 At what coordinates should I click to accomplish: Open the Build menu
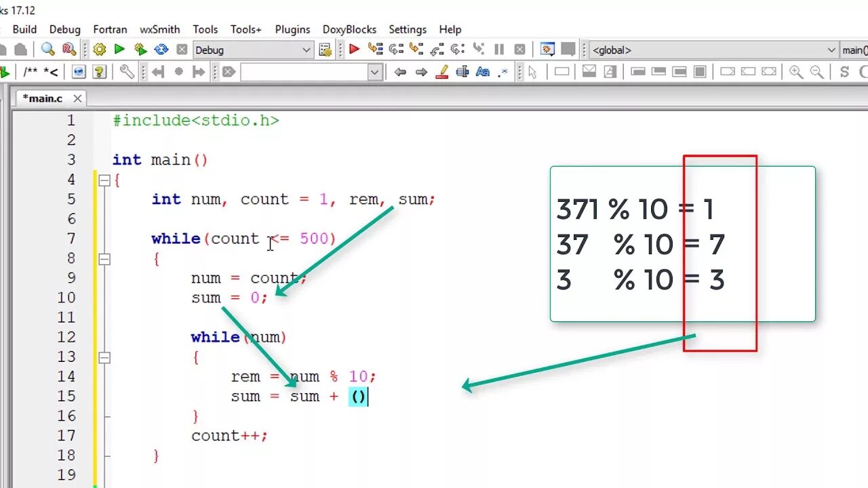24,29
